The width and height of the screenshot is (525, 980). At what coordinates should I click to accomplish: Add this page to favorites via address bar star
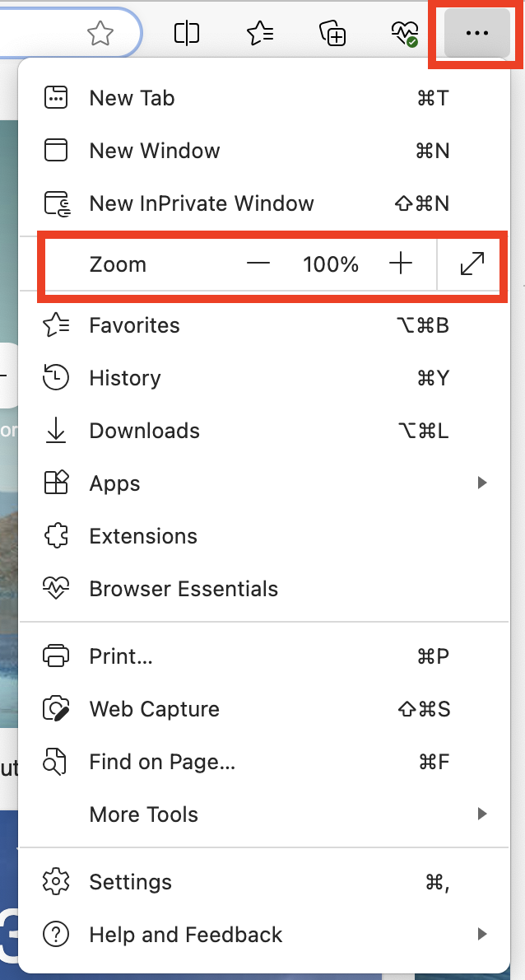click(x=100, y=34)
